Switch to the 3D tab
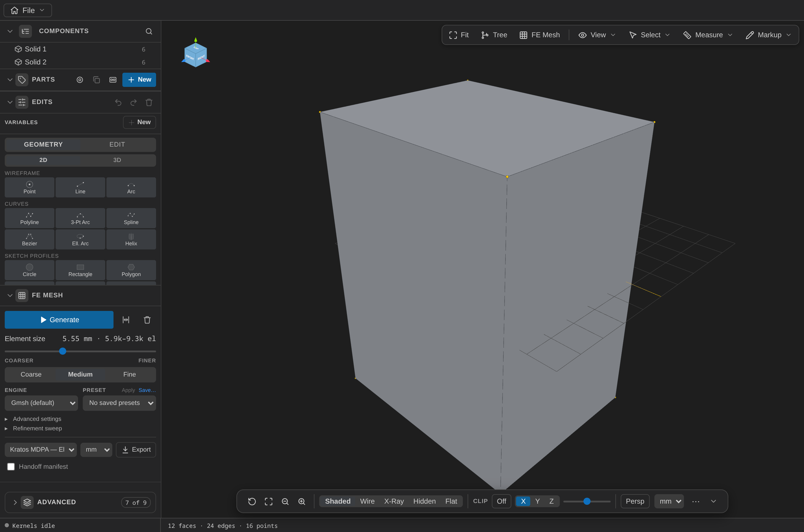Screen dimensions: 804x532 [117, 160]
